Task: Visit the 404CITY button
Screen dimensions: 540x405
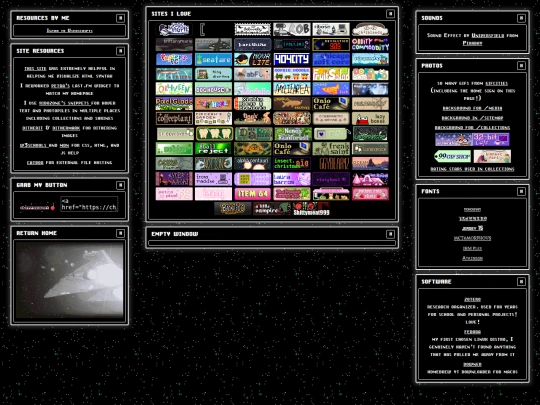Action: pos(292,59)
